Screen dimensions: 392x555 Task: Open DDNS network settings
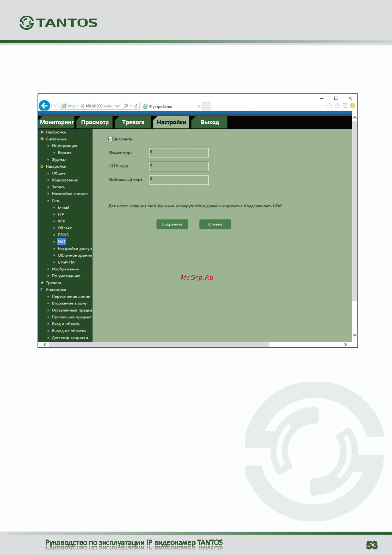pos(63,235)
